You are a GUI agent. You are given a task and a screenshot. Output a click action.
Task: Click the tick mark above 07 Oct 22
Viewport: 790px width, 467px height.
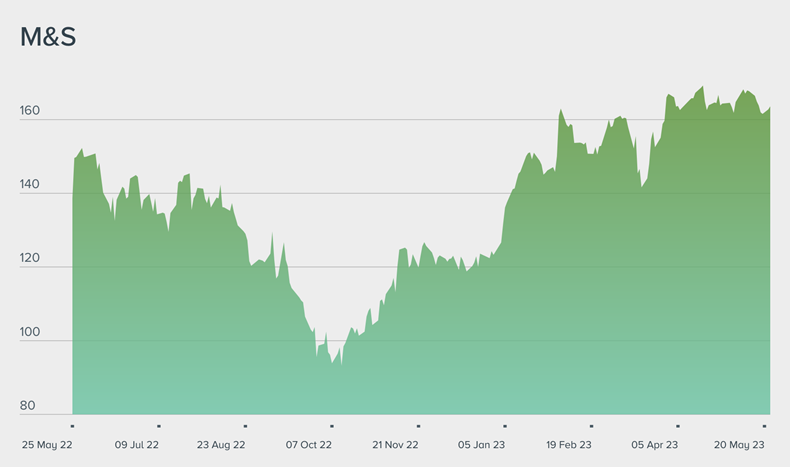332,426
